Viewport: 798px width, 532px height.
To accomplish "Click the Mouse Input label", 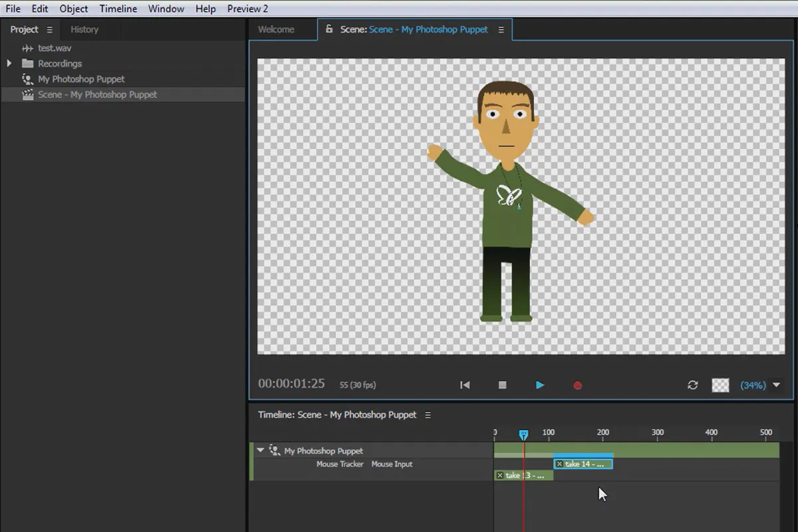I will point(392,464).
